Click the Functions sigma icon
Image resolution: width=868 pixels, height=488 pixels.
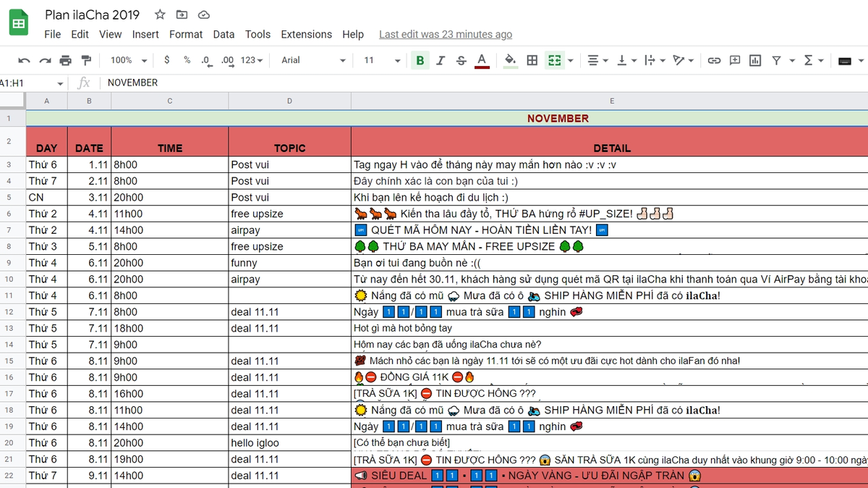point(809,60)
